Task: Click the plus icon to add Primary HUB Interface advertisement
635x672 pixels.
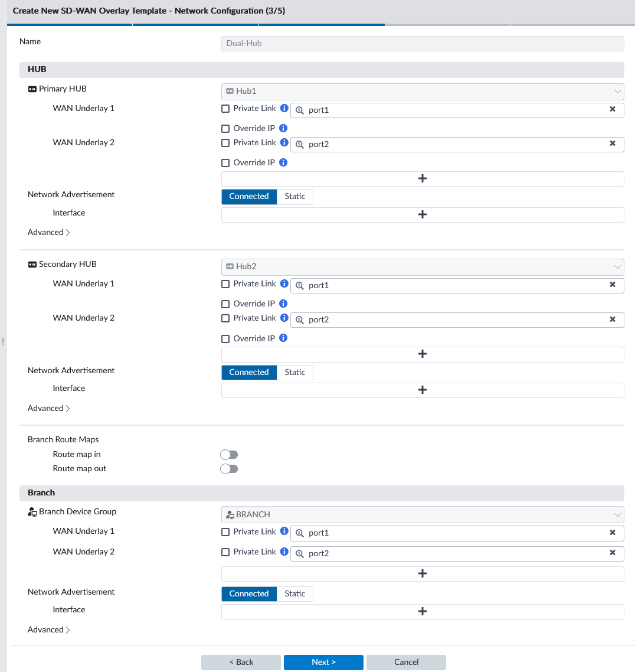Action: [422, 214]
